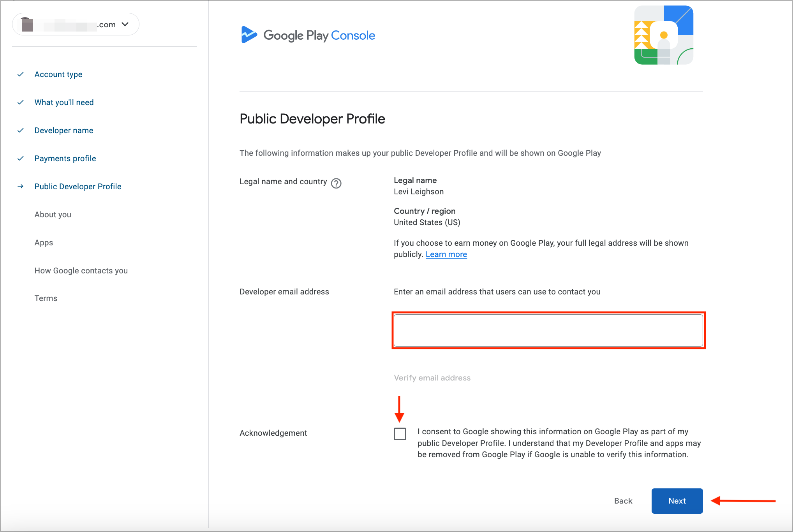
Task: Expand the account email dropdown chevron
Action: [125, 24]
